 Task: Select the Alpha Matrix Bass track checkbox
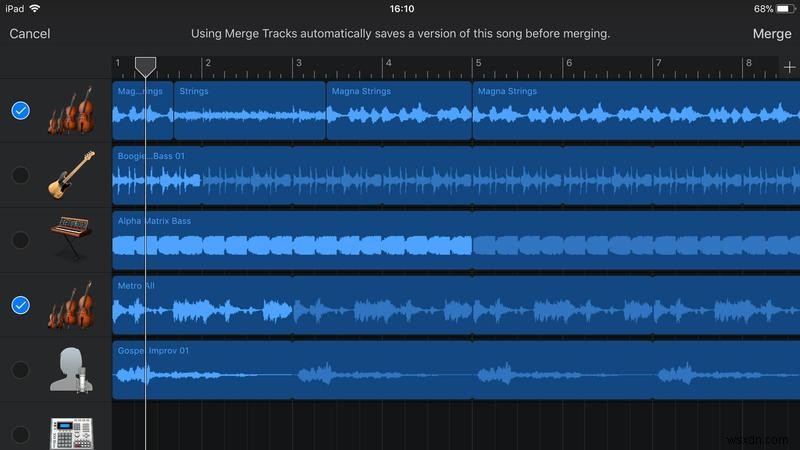[x=20, y=240]
